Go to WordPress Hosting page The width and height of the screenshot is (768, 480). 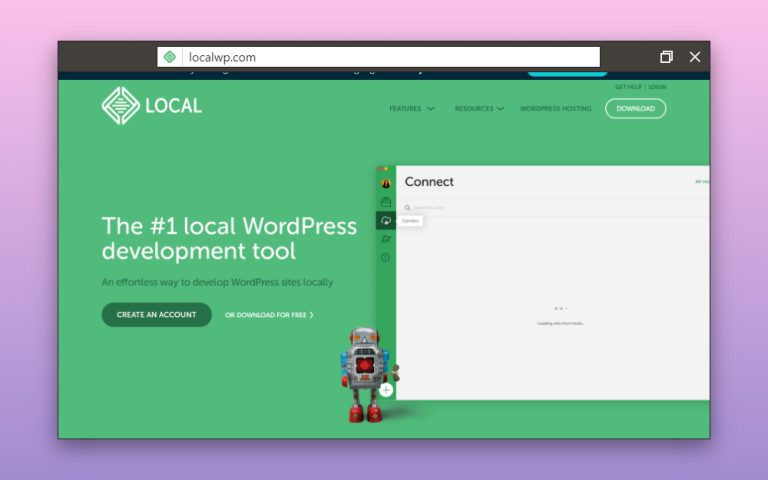555,109
